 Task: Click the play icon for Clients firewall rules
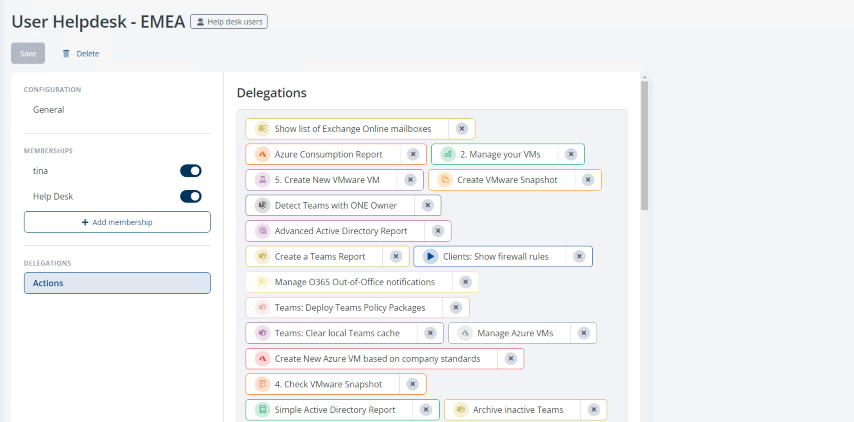point(431,256)
